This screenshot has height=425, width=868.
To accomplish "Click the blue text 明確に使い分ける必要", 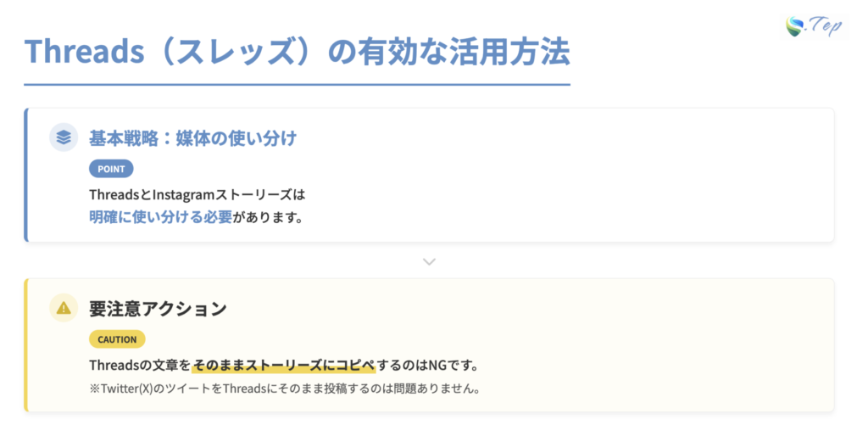I will [x=160, y=216].
